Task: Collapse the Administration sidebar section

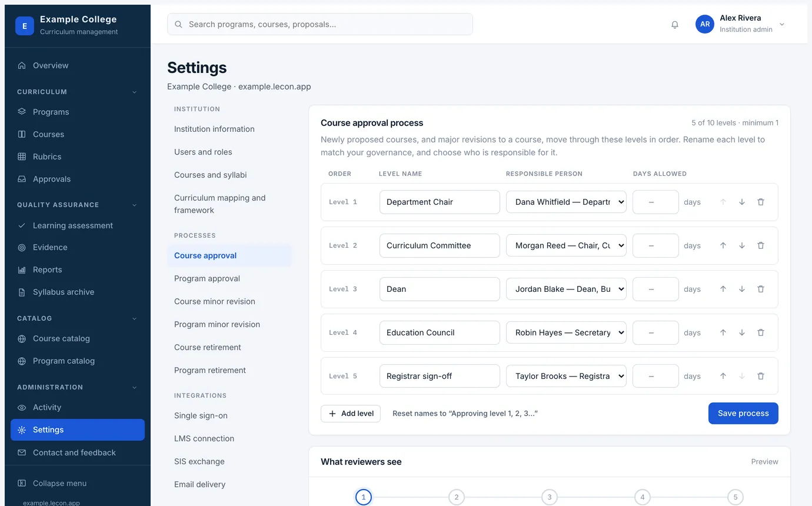Action: pos(134,387)
